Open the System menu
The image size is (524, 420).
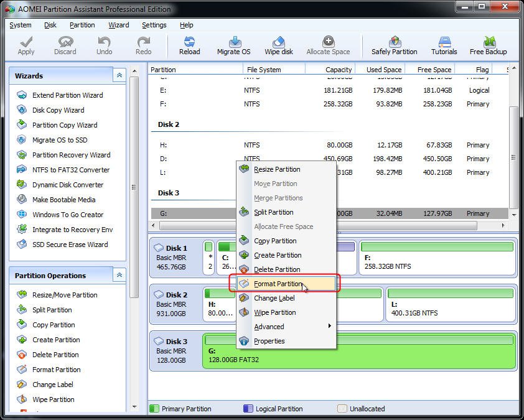pos(21,25)
